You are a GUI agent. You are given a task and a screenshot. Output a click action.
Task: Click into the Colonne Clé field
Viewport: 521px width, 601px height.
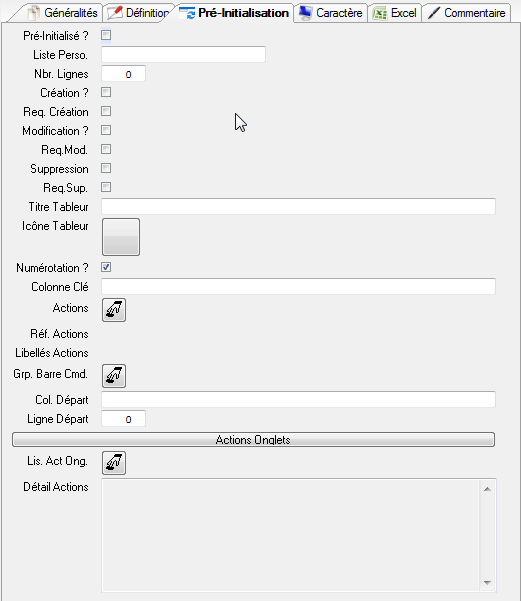(x=298, y=286)
